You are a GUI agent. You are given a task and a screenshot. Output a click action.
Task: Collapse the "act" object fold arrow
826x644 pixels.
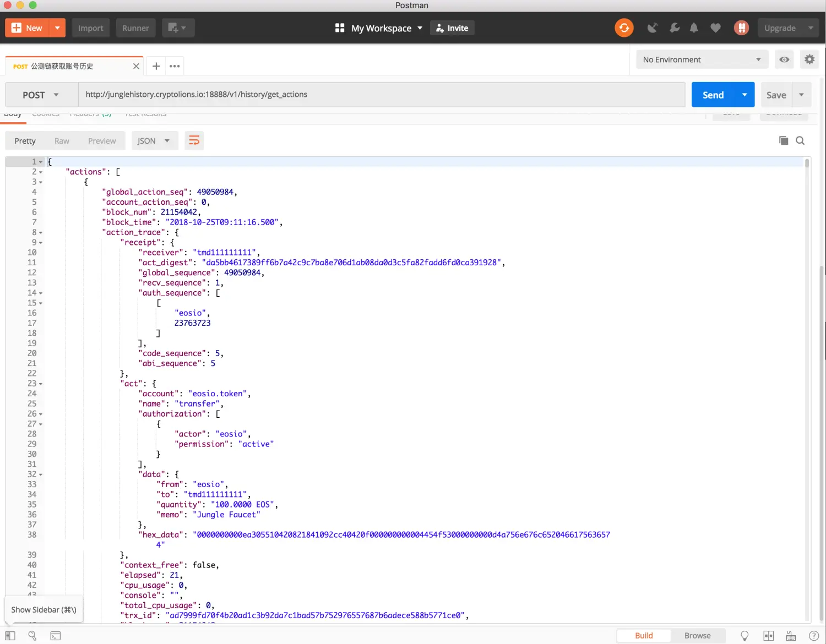(x=40, y=384)
